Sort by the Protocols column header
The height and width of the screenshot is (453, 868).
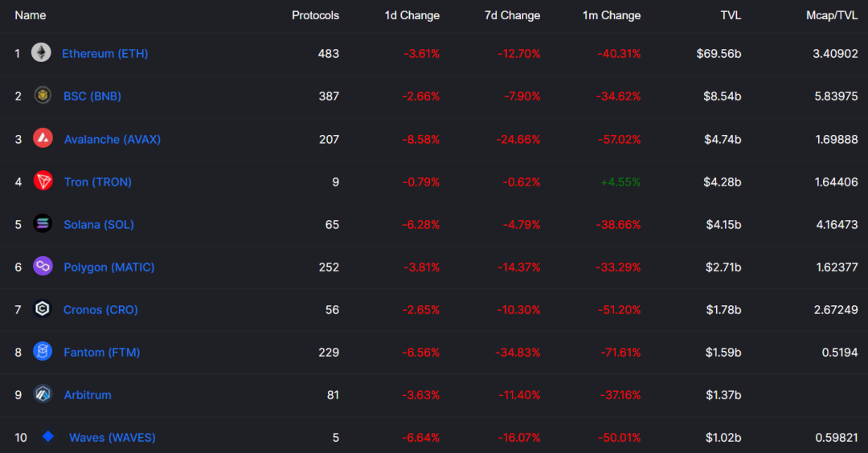[315, 15]
